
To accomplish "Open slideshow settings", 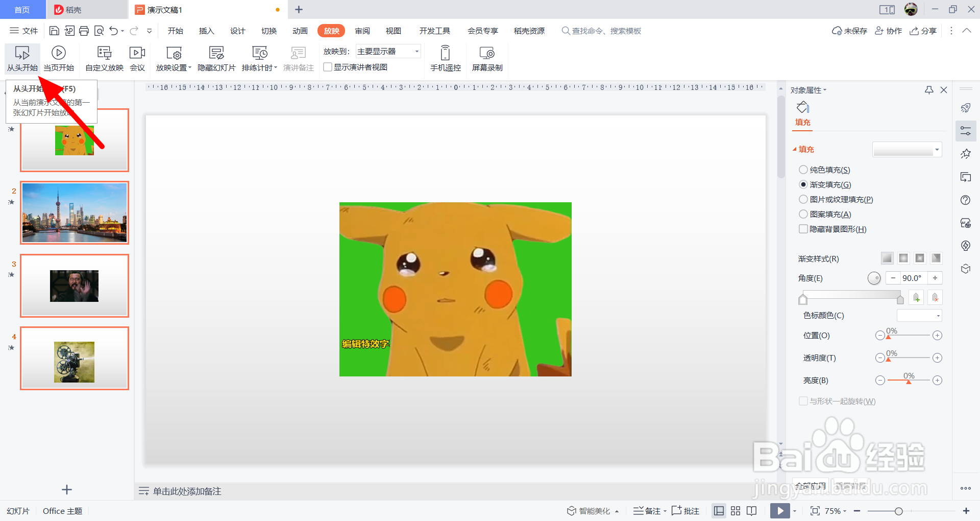I will [174, 58].
